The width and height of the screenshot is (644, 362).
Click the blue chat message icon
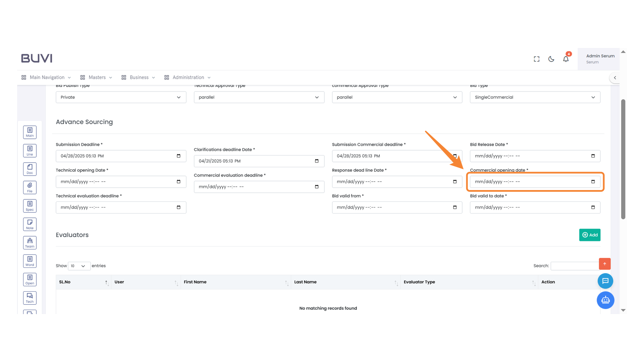pyautogui.click(x=605, y=281)
